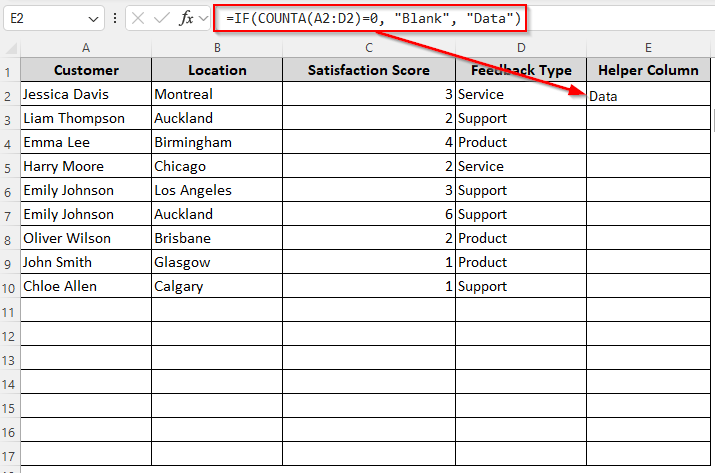715x473 pixels.
Task: Select the Montreal cell
Action: point(217,94)
